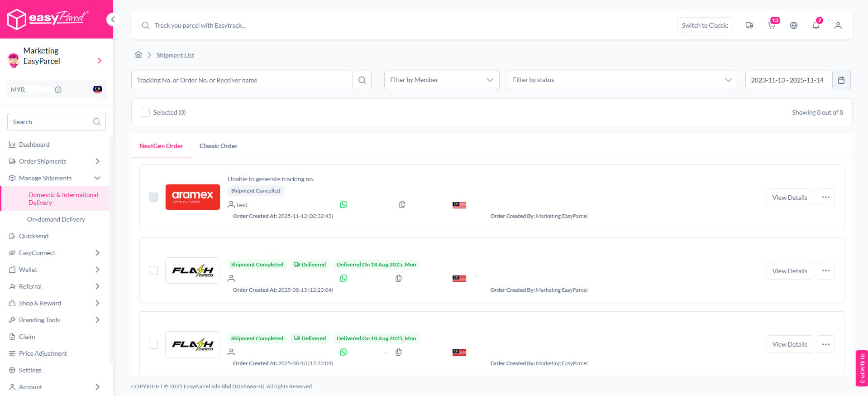Click the tracking number search field

242,80
